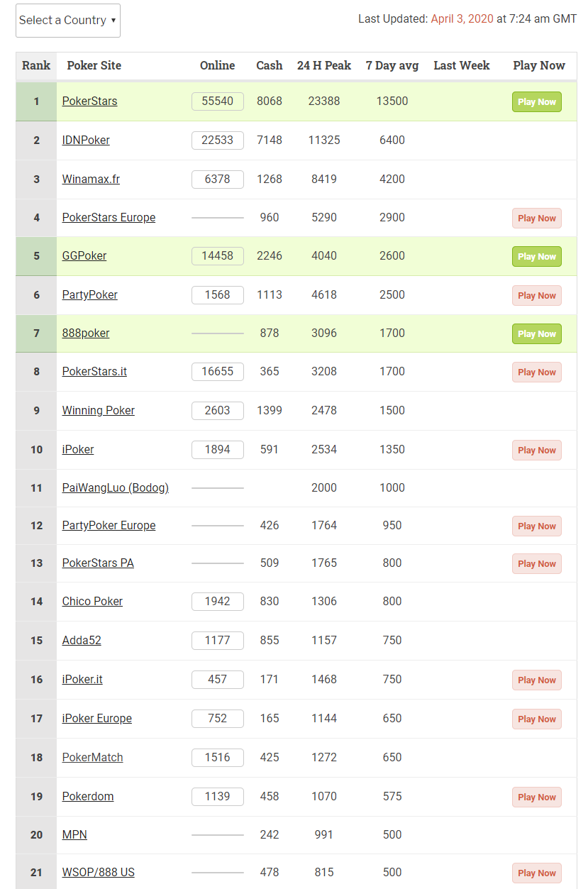This screenshot has width=588, height=889.
Task: Click the PaiWangLuo (Bodog) link
Action: click(115, 488)
